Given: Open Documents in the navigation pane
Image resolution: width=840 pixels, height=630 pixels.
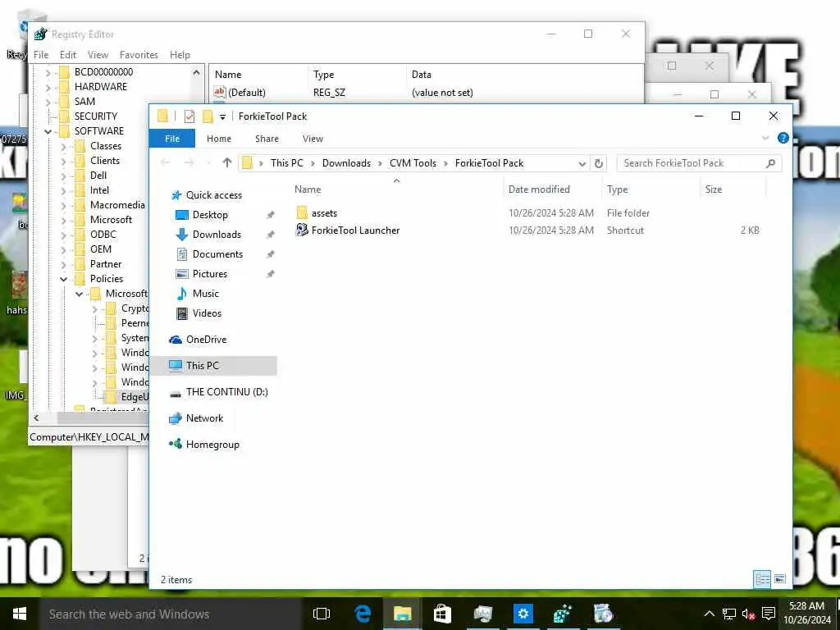Looking at the screenshot, I should (217, 254).
